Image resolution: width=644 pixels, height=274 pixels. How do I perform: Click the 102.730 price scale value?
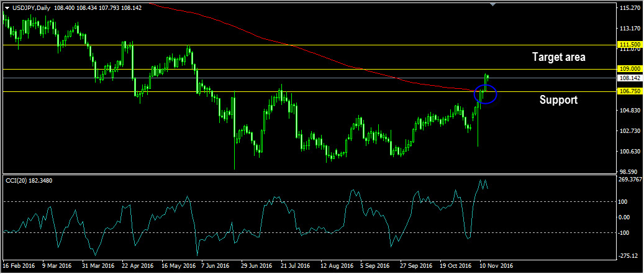click(x=632, y=130)
